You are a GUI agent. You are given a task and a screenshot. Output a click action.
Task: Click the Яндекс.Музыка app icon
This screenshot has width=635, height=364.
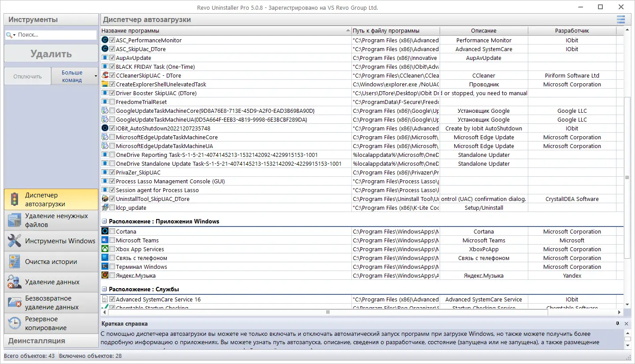105,275
